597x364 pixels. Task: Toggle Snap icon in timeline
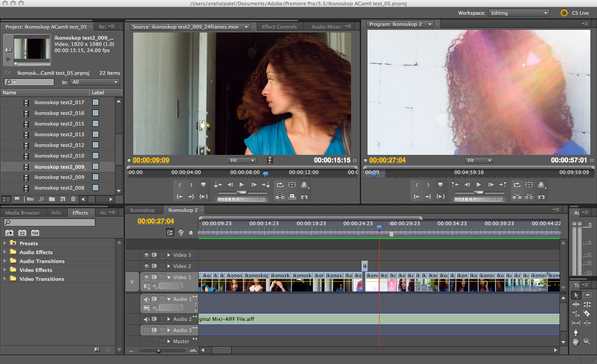170,232
